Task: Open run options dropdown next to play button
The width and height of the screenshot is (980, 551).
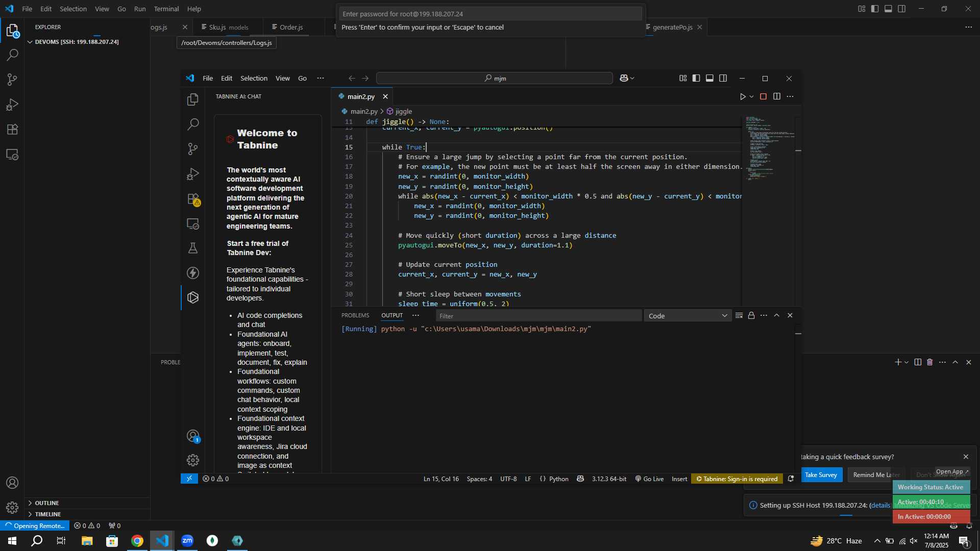Action: click(751, 96)
